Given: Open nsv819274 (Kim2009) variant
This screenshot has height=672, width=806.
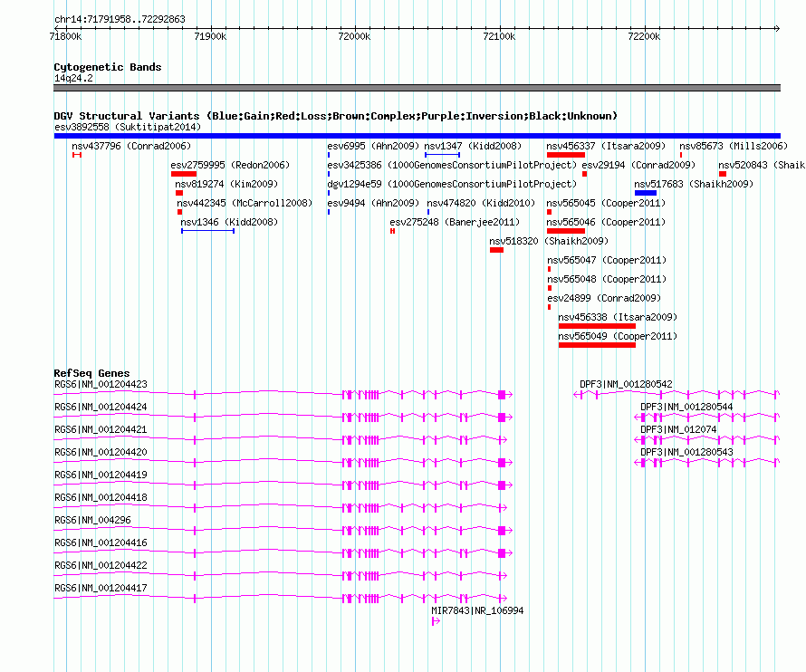Looking at the screenshot, I should (x=226, y=184).
